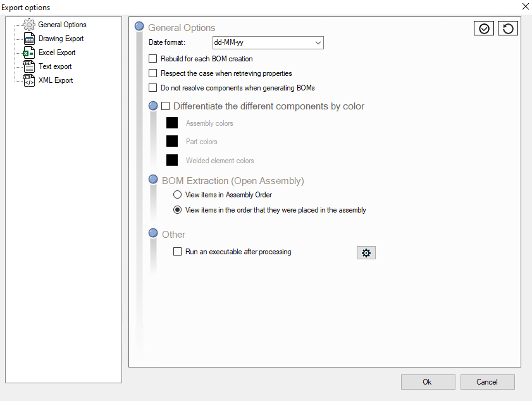Click the circular arrow reset icon

(x=508, y=28)
